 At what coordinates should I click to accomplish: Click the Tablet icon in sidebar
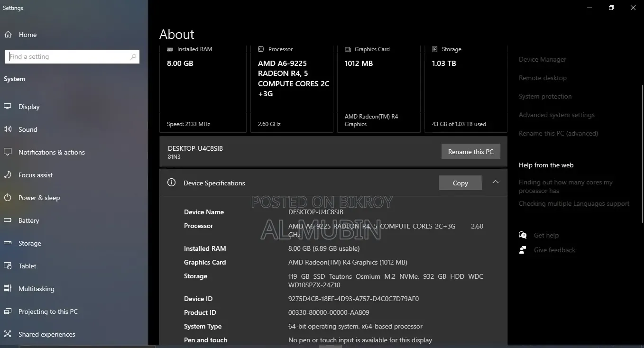8,266
